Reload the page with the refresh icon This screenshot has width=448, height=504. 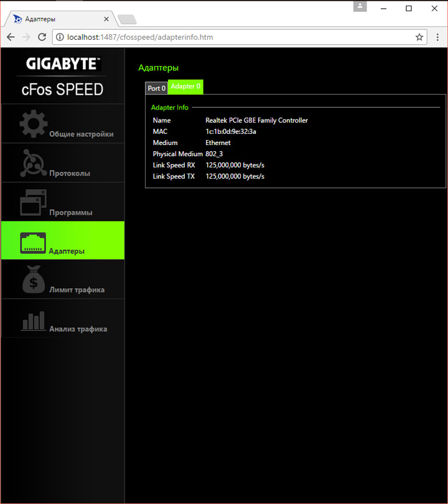pos(42,37)
